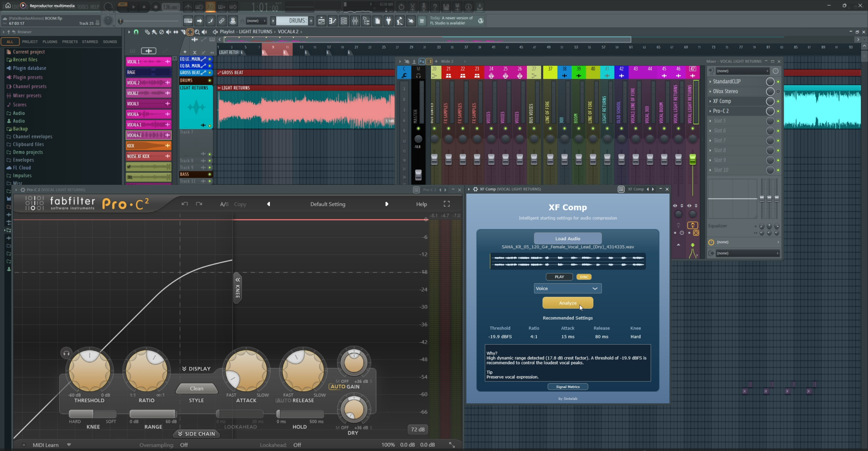Toggle Pro-C 2 effect enable LED in mixer

[x=778, y=111]
